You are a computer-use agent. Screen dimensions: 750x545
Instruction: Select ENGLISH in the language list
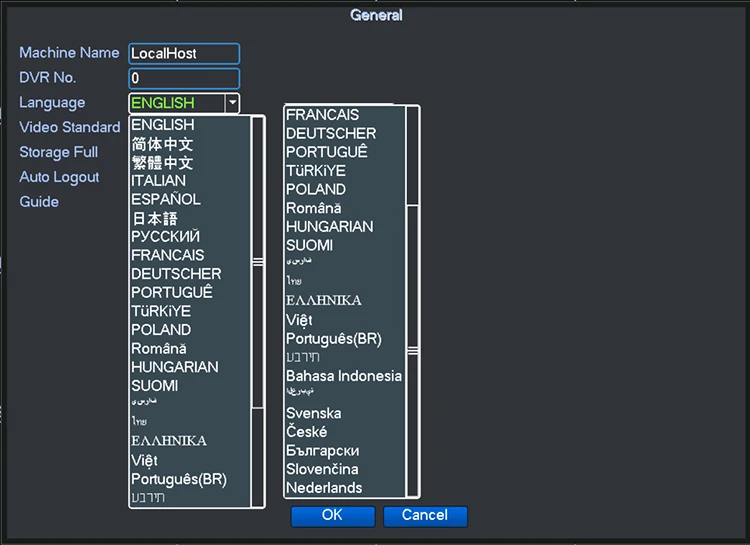190,125
